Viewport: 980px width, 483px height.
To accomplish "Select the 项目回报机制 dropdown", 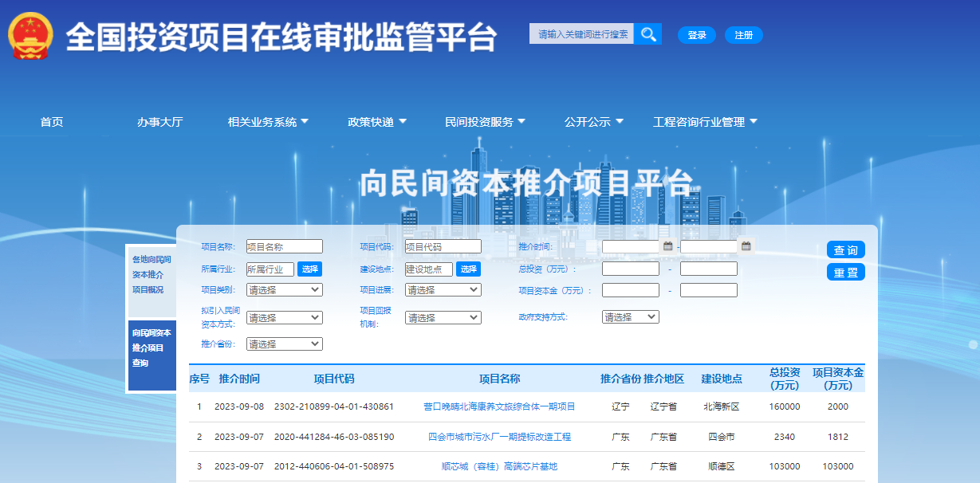I will [x=443, y=318].
